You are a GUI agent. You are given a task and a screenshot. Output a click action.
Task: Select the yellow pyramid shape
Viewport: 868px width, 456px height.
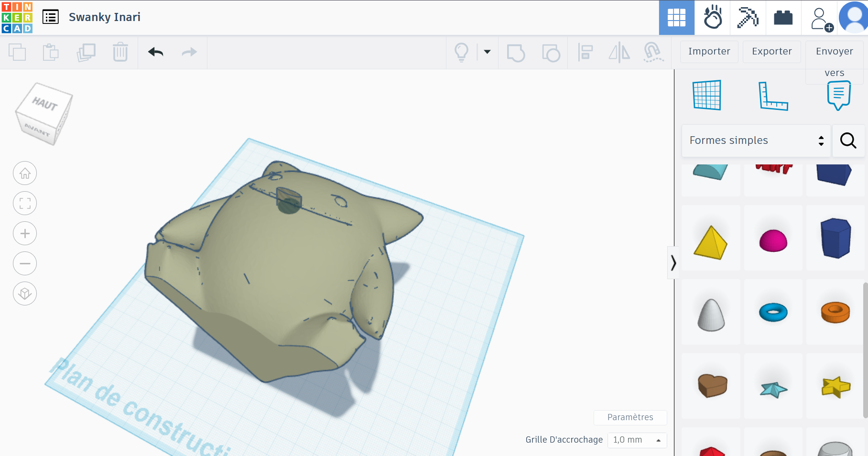710,241
